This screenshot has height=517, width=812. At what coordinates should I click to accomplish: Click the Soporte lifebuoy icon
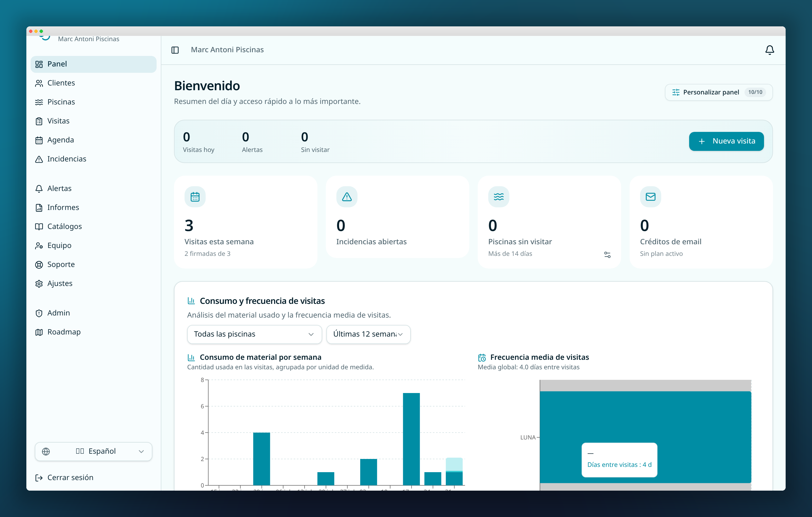click(39, 265)
